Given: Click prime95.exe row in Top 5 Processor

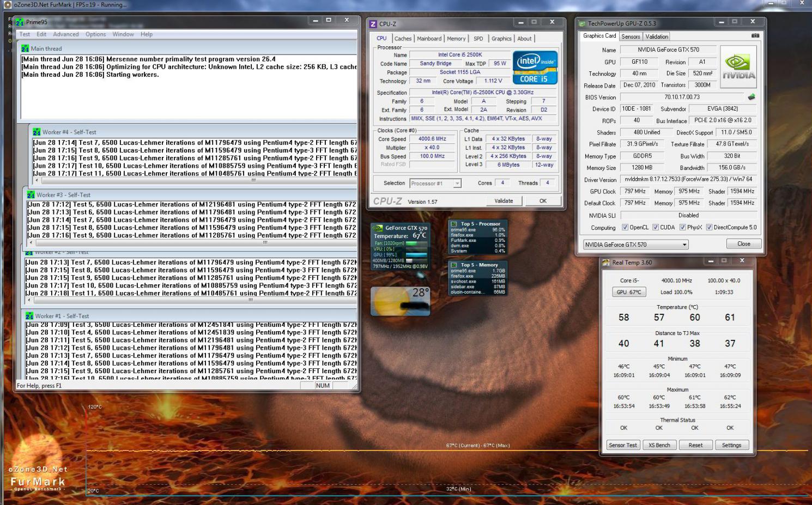Looking at the screenshot, I should point(478,230).
